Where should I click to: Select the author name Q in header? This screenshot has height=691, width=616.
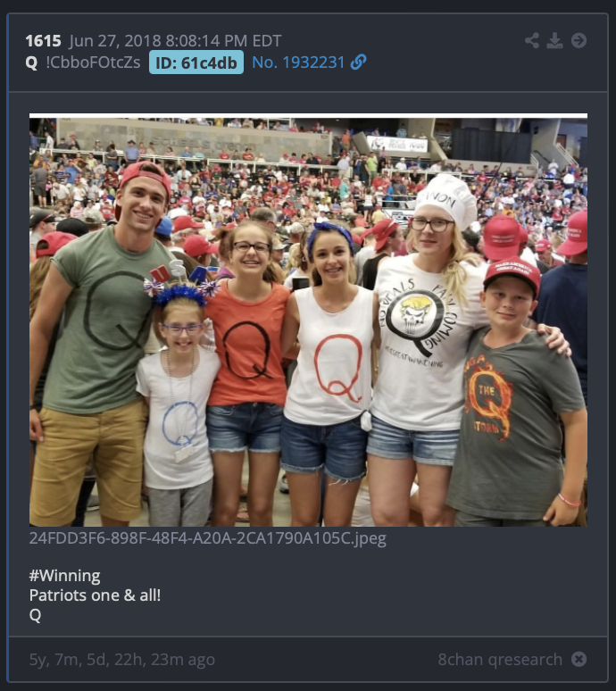coord(31,62)
